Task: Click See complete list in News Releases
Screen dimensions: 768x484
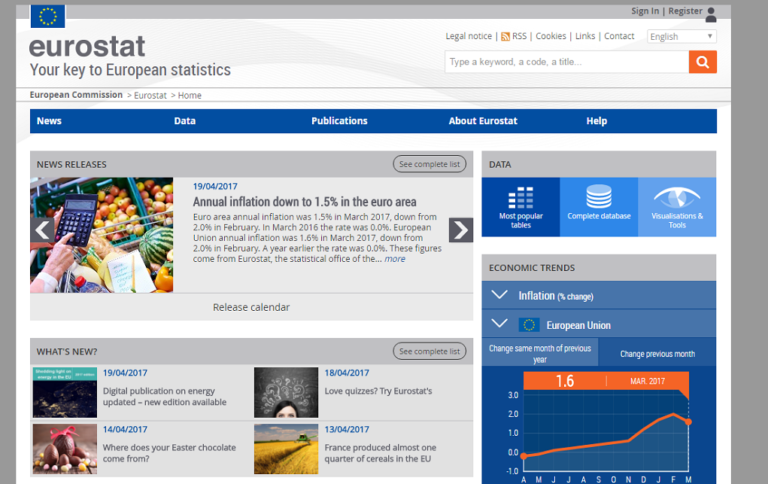Action: (x=430, y=164)
